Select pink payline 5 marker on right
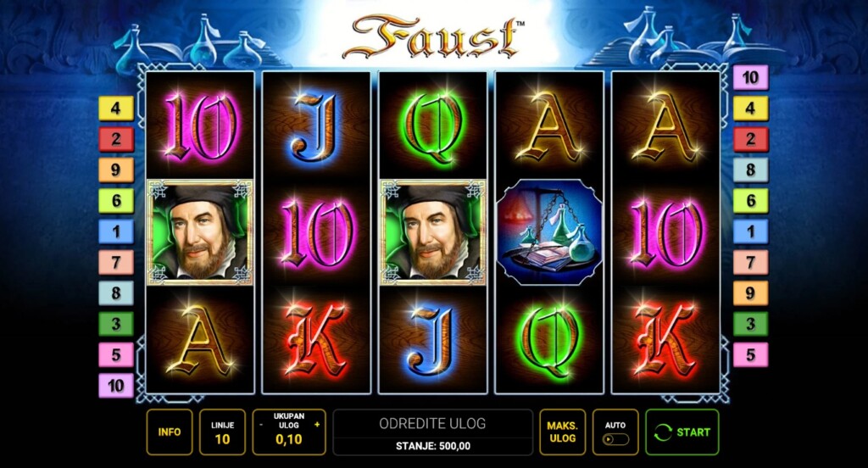This screenshot has height=468, width=868. coord(751,355)
